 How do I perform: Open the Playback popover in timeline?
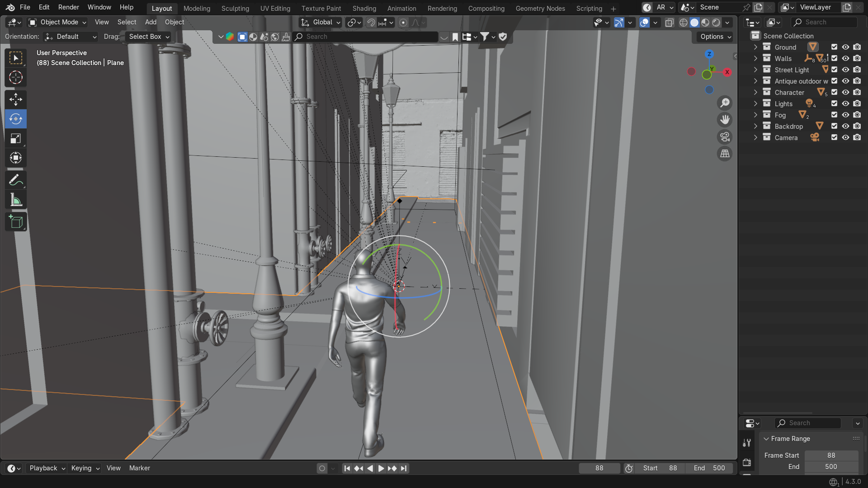[x=47, y=468]
